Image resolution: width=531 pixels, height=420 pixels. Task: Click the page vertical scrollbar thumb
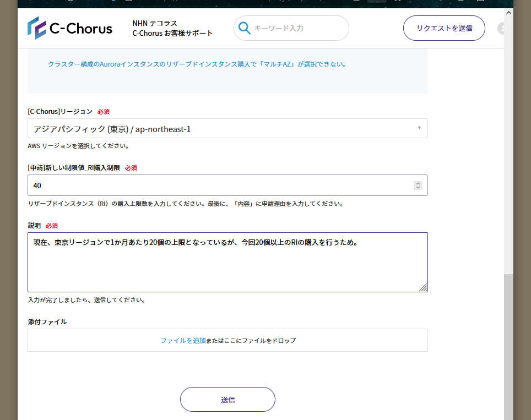(x=508, y=347)
